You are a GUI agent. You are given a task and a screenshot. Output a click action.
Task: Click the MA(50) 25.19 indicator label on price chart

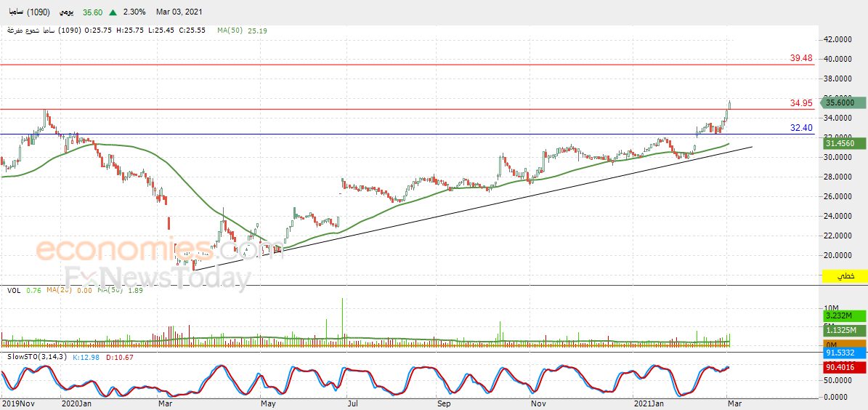[x=242, y=31]
